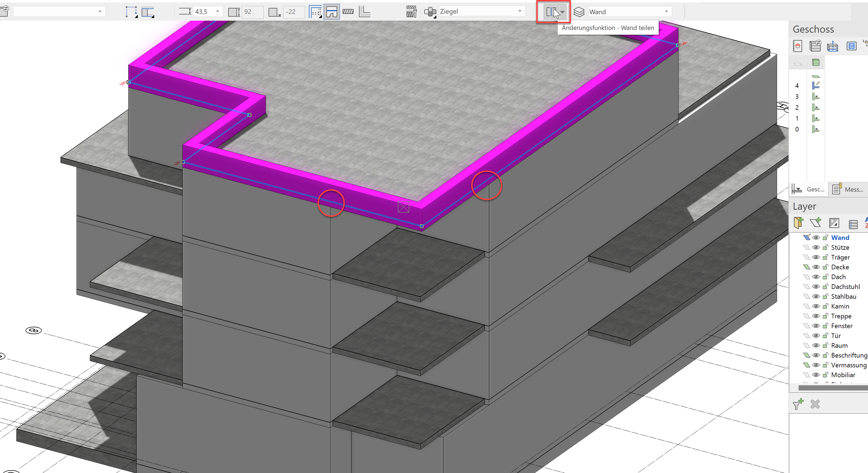This screenshot has width=868, height=473.
Task: Switch to the Mess... tab
Action: [x=848, y=189]
